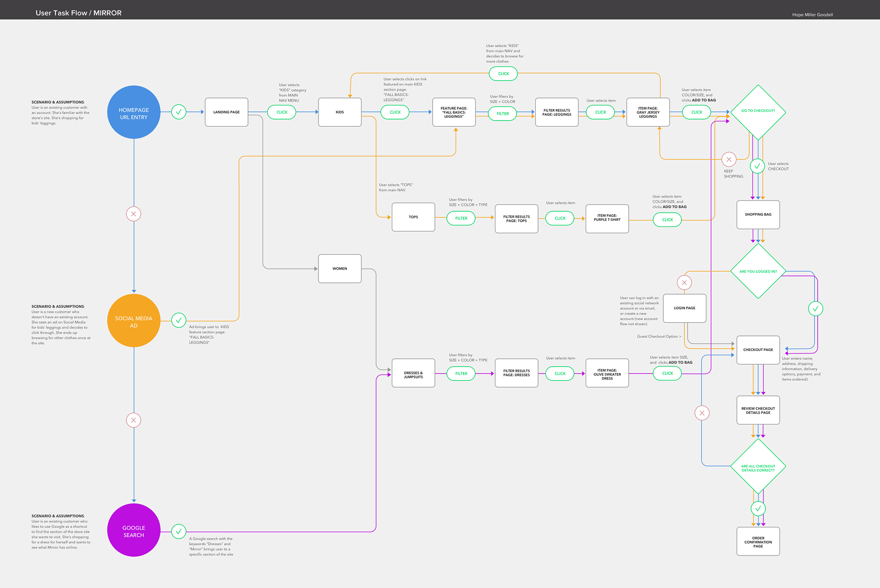Click the check icon beside Social Media Ad
Image resolution: width=880 pixels, height=588 pixels.
pyautogui.click(x=179, y=320)
